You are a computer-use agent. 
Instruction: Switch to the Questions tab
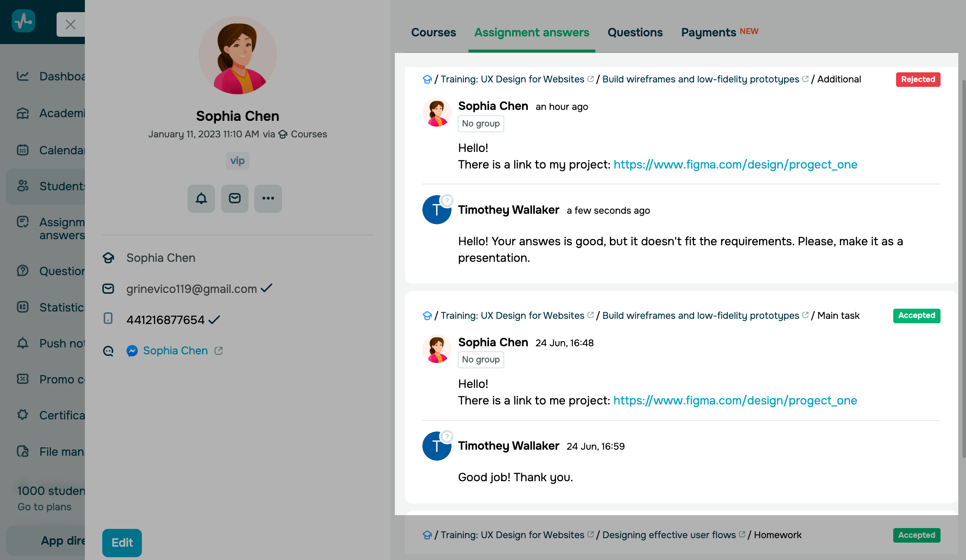tap(635, 32)
